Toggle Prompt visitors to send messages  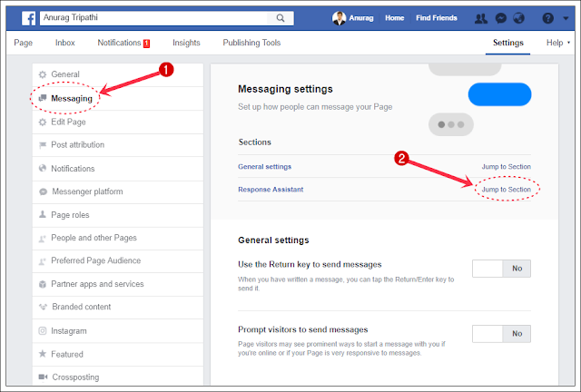(x=501, y=333)
